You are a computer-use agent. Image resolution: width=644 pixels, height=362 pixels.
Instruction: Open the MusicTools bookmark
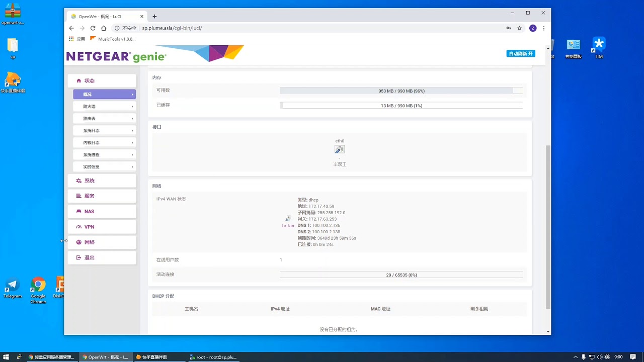pos(113,39)
